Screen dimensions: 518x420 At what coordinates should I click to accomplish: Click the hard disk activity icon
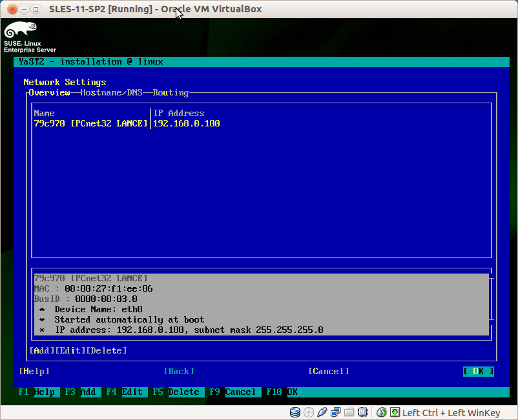click(x=295, y=412)
